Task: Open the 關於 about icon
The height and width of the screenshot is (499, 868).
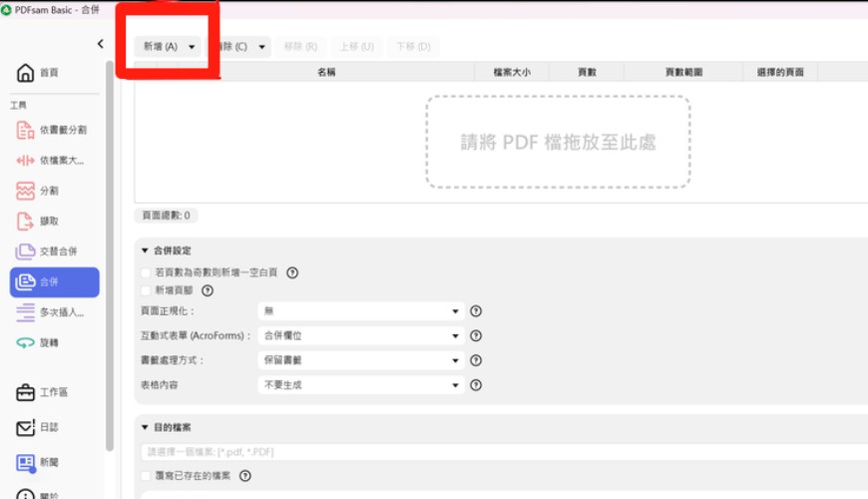Action: point(25,495)
